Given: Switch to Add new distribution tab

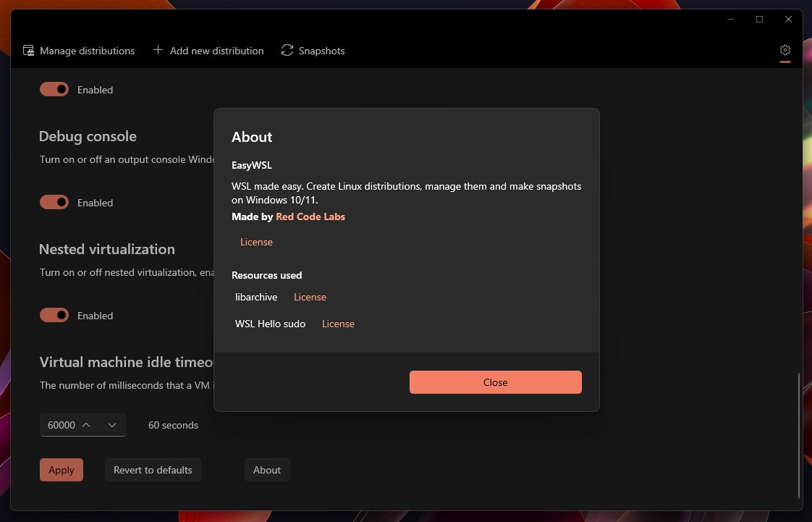Looking at the screenshot, I should [208, 50].
